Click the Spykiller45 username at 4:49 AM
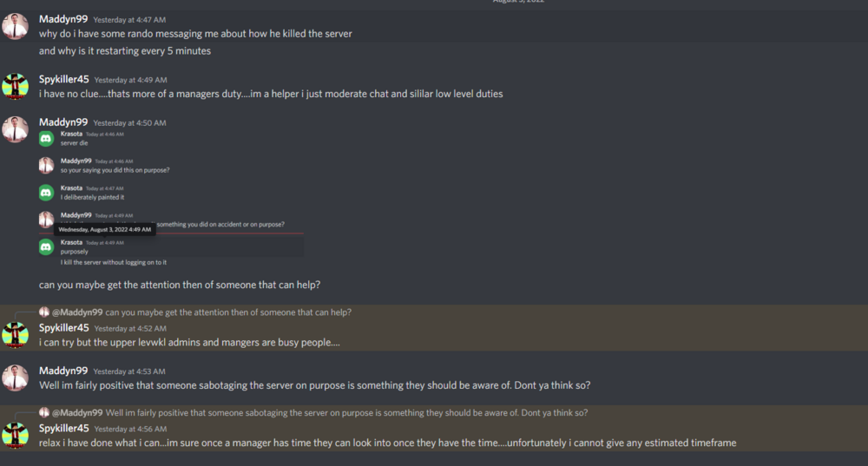 [64, 80]
